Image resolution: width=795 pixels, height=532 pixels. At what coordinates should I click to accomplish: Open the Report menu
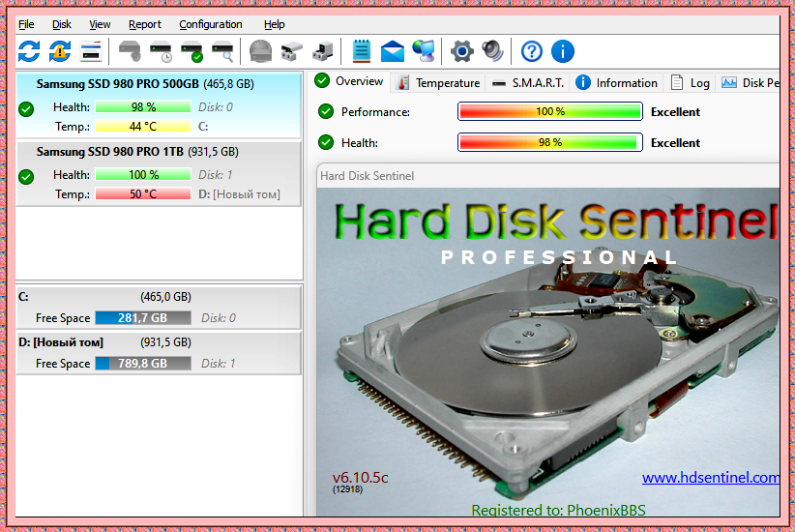pyautogui.click(x=144, y=24)
